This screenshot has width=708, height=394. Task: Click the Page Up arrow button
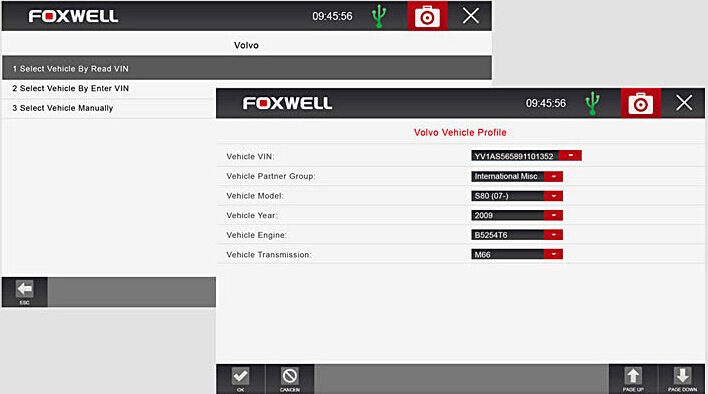point(633,379)
